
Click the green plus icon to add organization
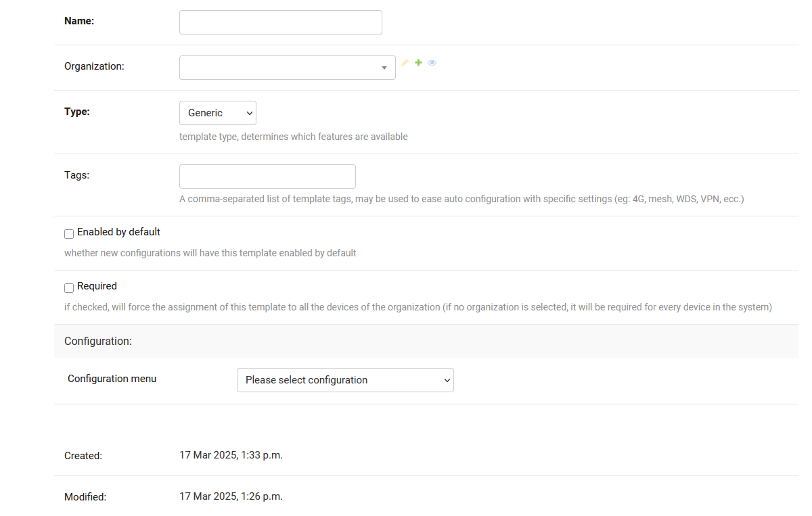(418, 62)
